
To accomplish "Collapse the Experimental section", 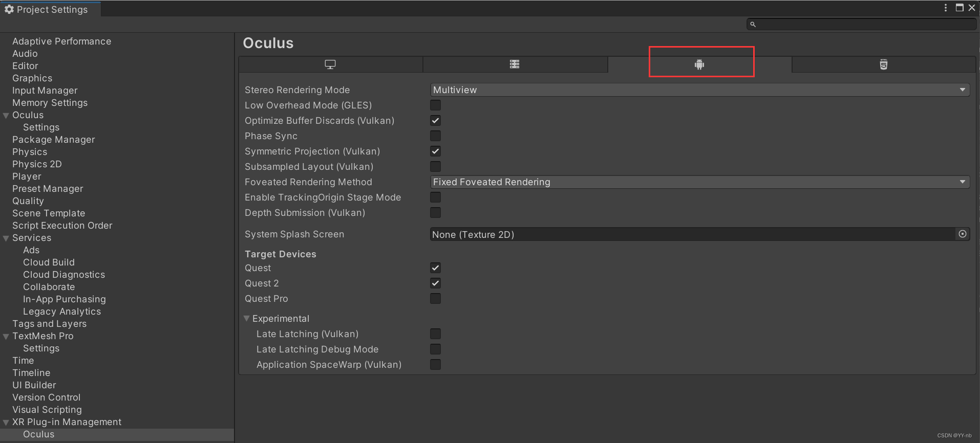I will [x=247, y=319].
